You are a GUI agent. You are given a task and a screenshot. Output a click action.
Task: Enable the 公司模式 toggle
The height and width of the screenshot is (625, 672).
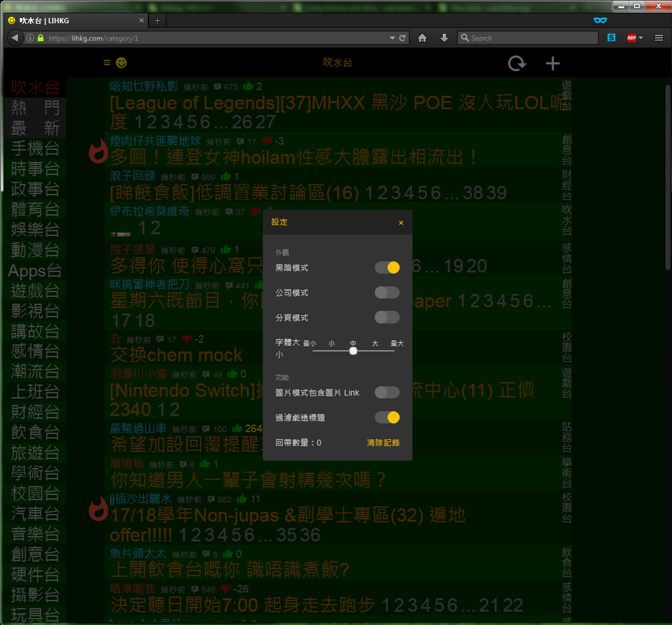click(386, 292)
